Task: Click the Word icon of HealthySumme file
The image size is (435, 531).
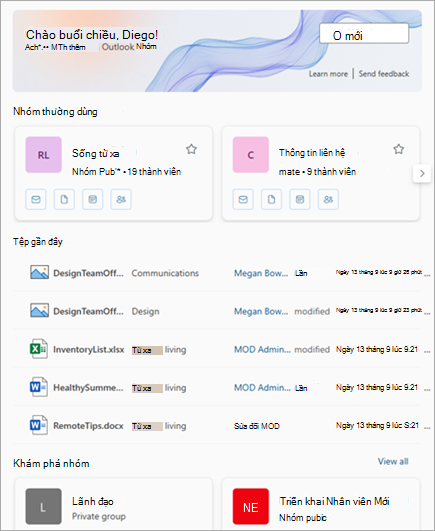Action: (39, 387)
